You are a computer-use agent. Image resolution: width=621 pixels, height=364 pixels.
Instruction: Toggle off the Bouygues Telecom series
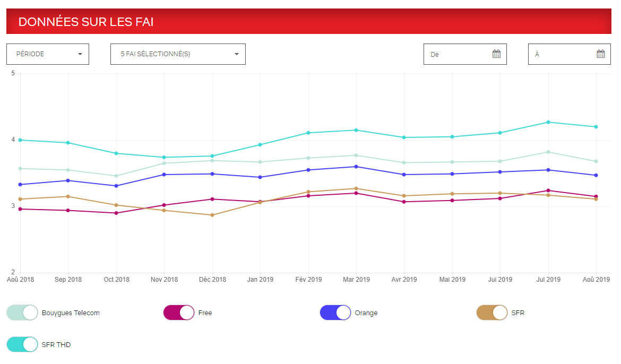pyautogui.click(x=22, y=313)
